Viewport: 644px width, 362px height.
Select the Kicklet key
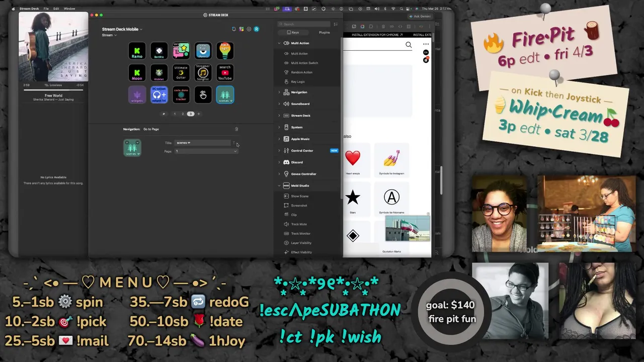pos(159,73)
